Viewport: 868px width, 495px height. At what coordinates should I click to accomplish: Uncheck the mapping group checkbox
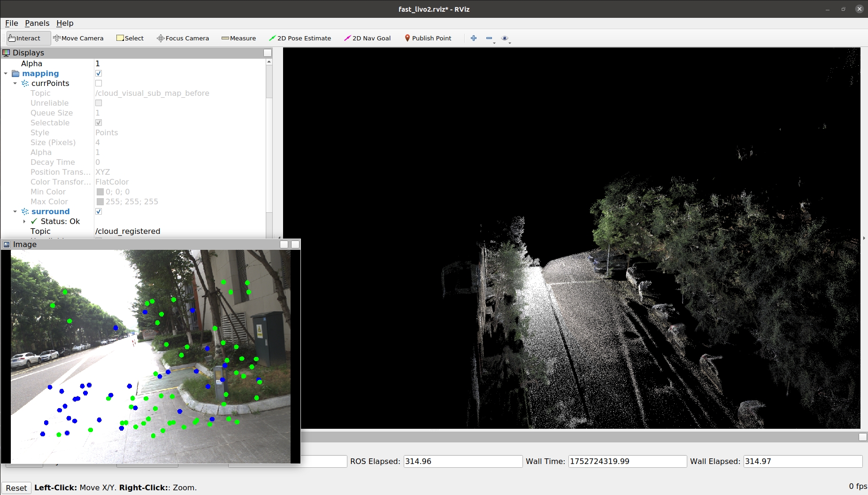[99, 73]
